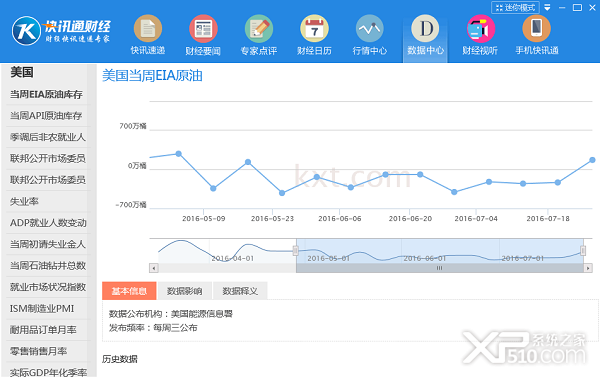Select 就业市场状况指数 in sidebar
The width and height of the screenshot is (600, 378).
[48, 287]
